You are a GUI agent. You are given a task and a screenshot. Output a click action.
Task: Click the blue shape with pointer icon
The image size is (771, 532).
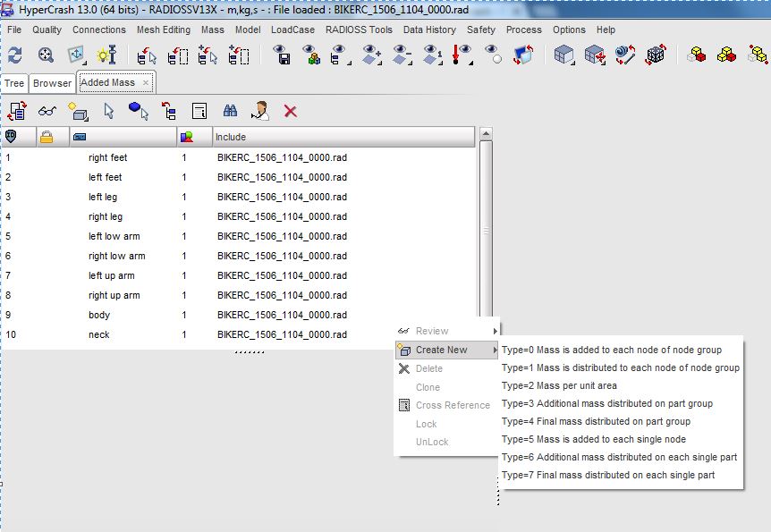pos(138,112)
